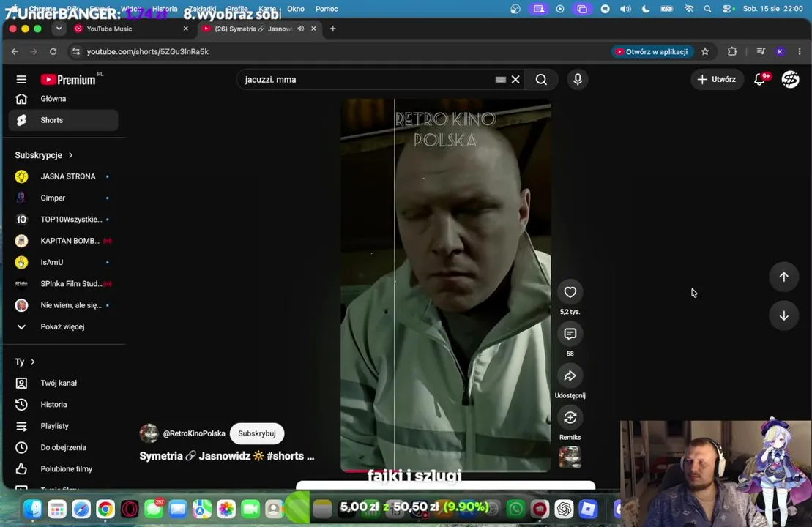Open WhatsApp from the Dock
Image resolution: width=812 pixels, height=527 pixels.
pos(515,509)
